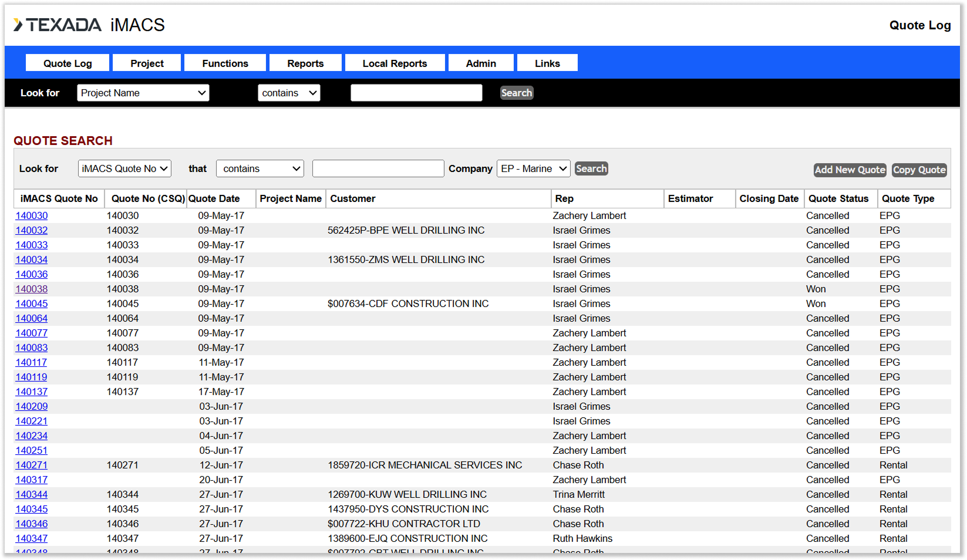The width and height of the screenshot is (967, 560).
Task: Expand the Company EP - Marine dropdown
Action: (x=533, y=168)
